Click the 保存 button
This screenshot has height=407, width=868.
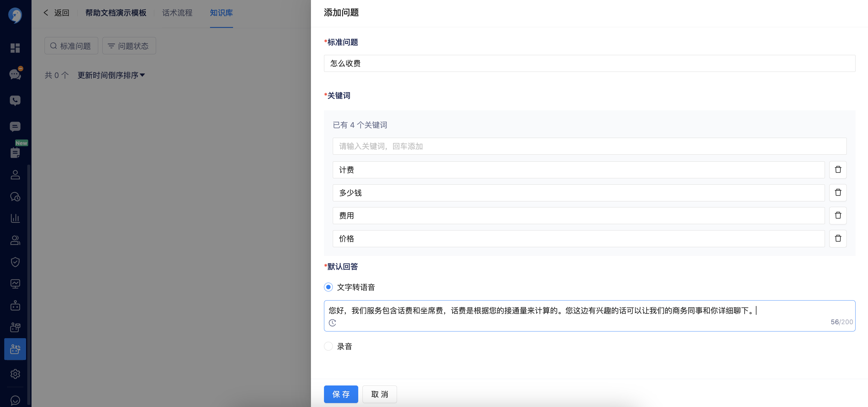[341, 394]
